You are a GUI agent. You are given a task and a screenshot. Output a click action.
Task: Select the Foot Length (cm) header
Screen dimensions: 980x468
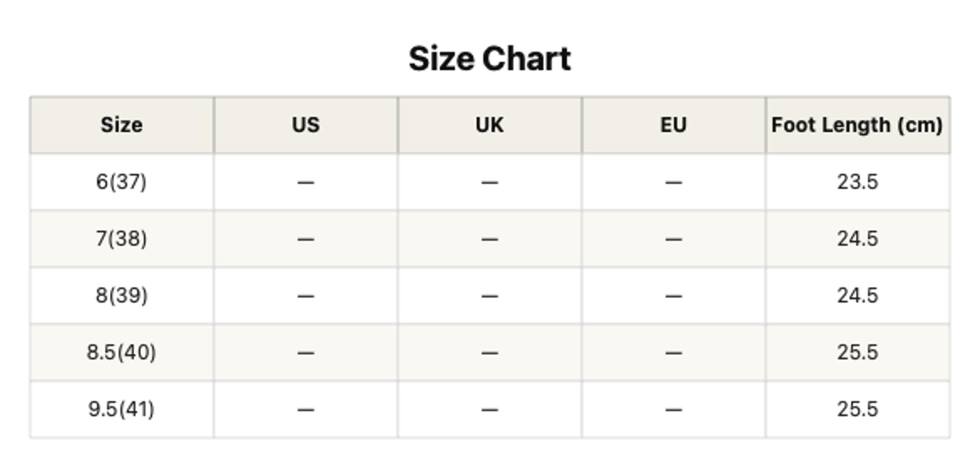point(857,125)
